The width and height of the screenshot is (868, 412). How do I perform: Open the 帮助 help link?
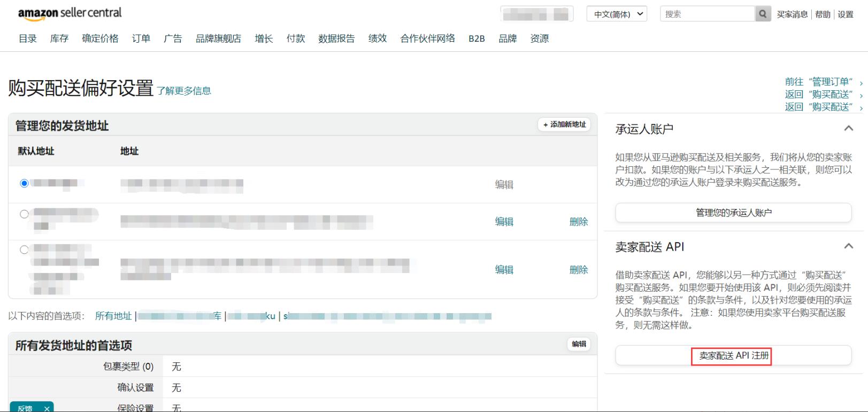823,14
